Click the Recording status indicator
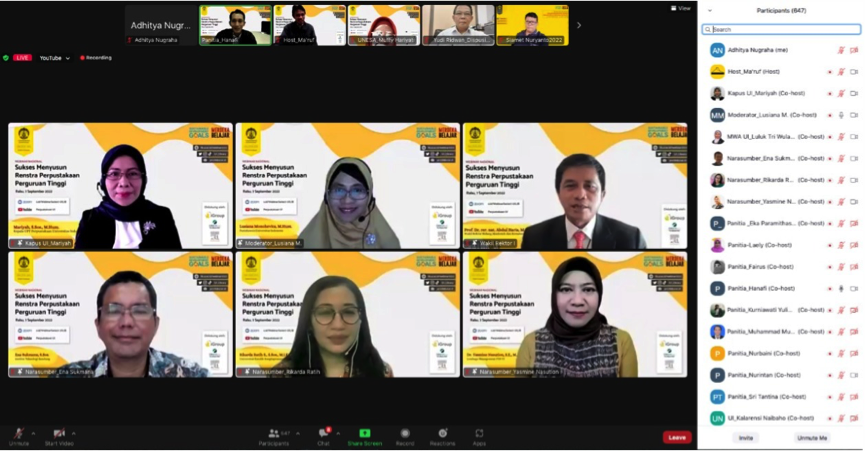The height and width of the screenshot is (451, 865). (x=96, y=57)
